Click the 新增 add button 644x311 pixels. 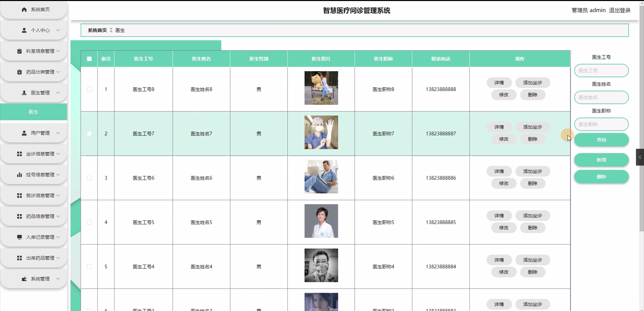(x=601, y=160)
